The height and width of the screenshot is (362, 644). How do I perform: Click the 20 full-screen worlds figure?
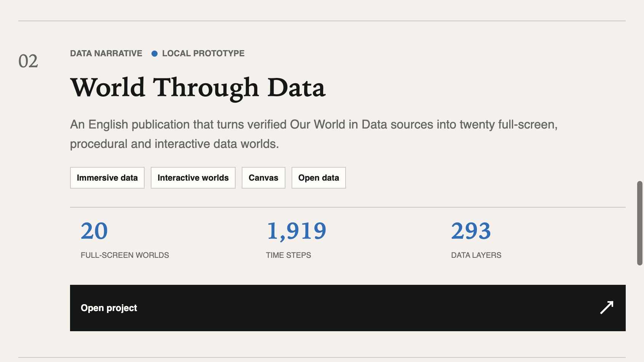point(94,231)
